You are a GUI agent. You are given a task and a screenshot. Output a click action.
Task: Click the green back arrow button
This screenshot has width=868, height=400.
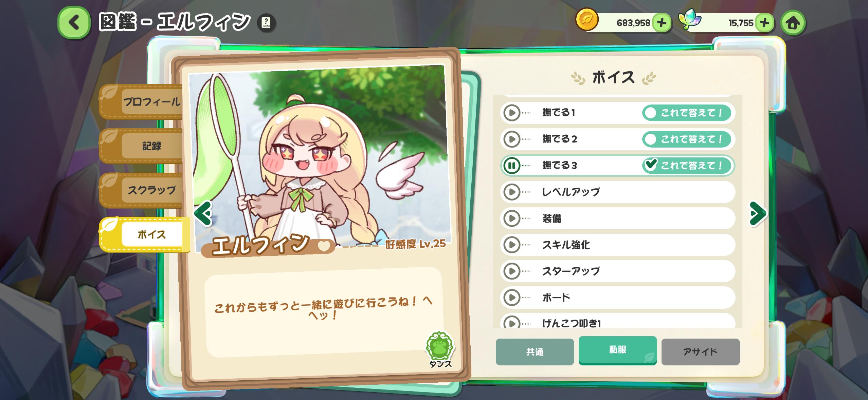point(74,22)
